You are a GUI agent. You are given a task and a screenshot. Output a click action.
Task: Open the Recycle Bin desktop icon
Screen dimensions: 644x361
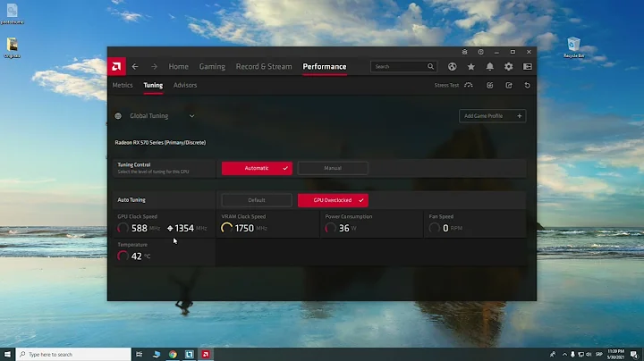click(x=573, y=47)
